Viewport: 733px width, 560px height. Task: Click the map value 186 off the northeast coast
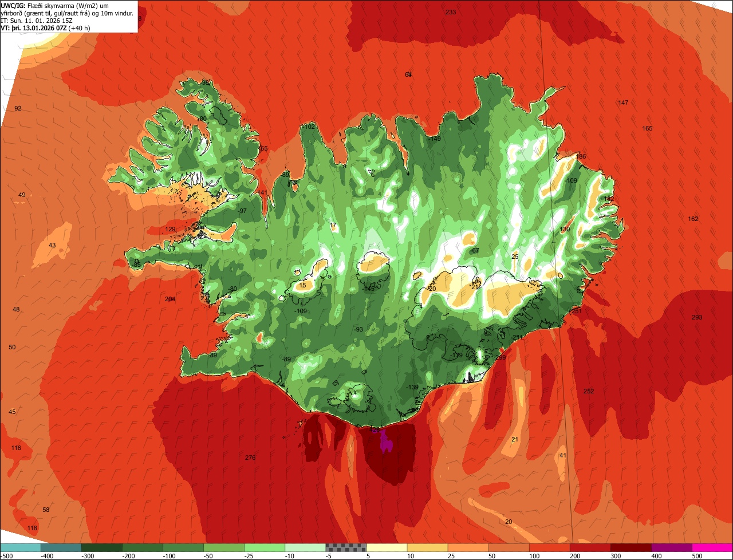click(x=581, y=156)
